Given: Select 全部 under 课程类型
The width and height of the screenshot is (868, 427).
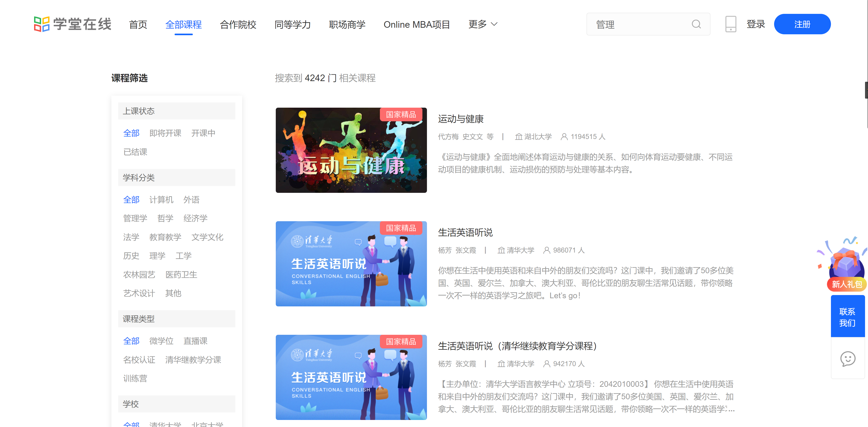Looking at the screenshot, I should pyautogui.click(x=131, y=341).
